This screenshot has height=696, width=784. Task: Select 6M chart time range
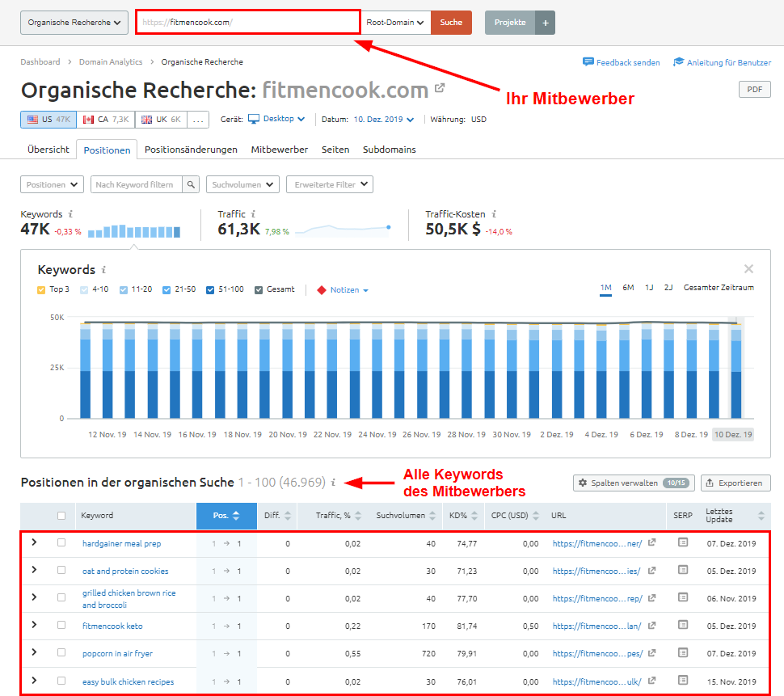click(628, 288)
